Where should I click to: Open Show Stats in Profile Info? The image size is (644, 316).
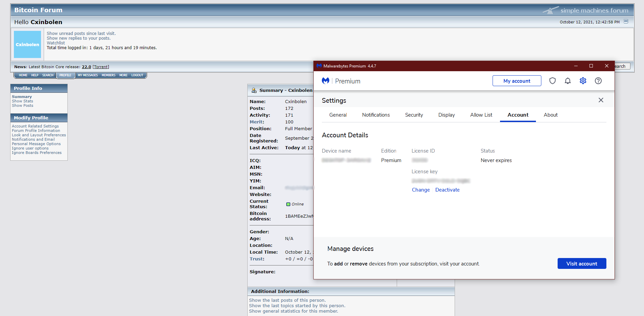[x=22, y=101]
